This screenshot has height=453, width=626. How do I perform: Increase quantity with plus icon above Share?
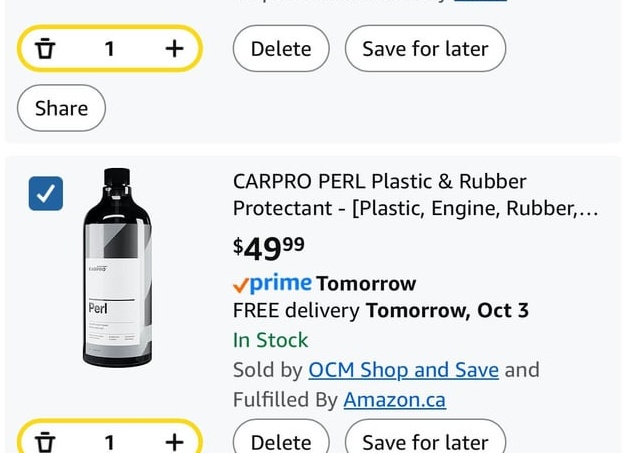tap(174, 49)
